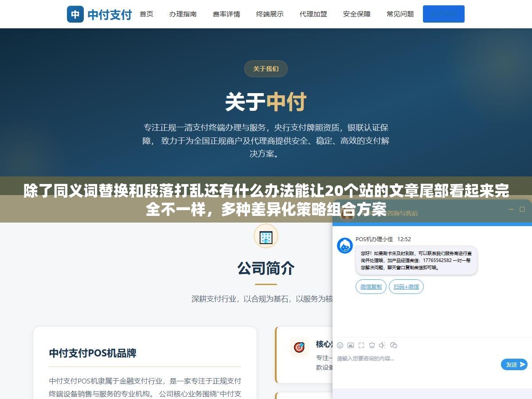The height and width of the screenshot is (399, 532).
Task: Toggle the chat sound speaker icon
Action: 382,345
